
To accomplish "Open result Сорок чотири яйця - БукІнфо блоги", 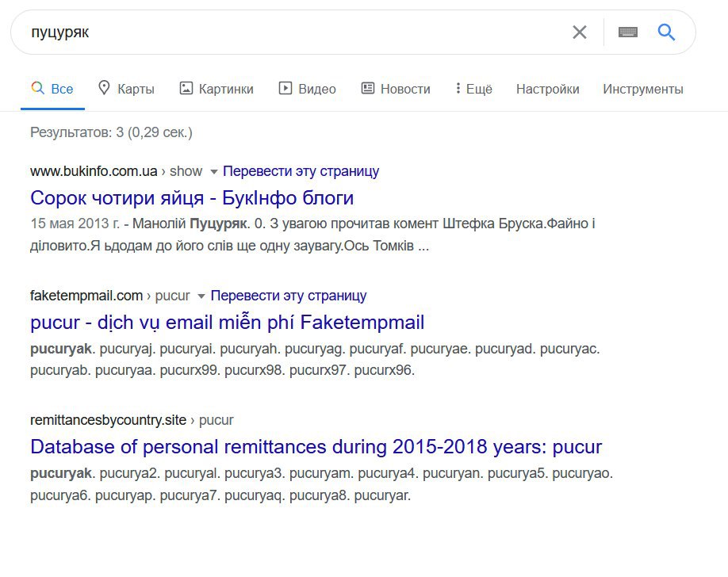I will click(x=192, y=197).
